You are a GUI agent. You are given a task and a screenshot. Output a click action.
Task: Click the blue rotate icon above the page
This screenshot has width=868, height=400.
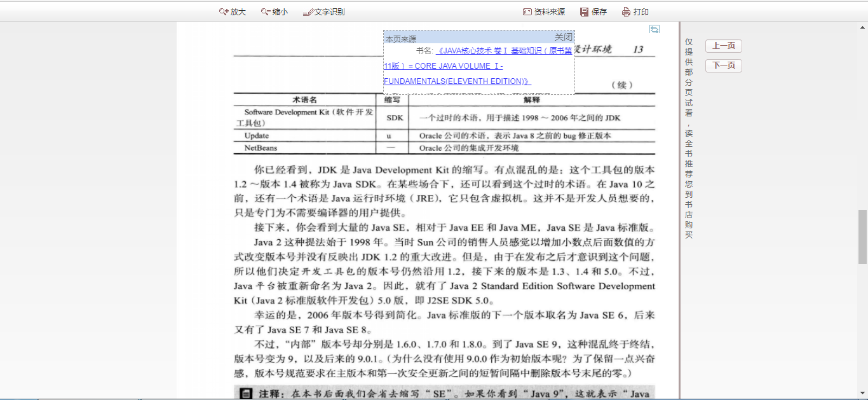pyautogui.click(x=654, y=29)
